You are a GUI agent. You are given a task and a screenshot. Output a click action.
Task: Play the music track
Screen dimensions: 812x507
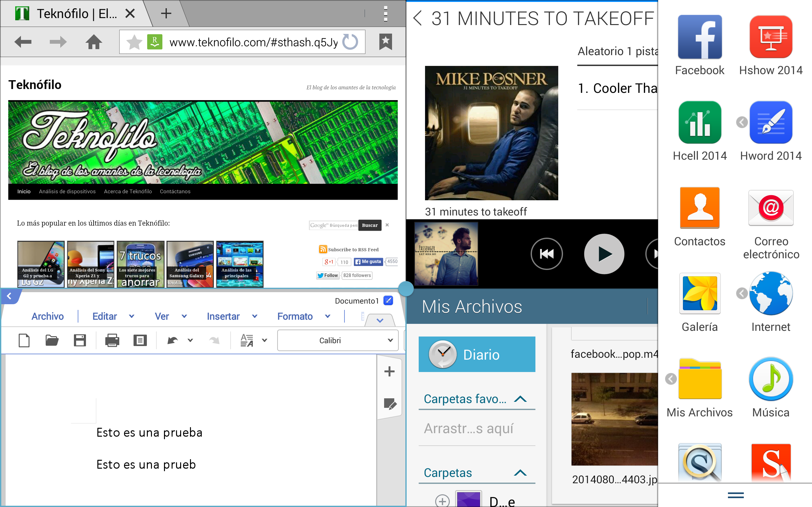coord(604,254)
